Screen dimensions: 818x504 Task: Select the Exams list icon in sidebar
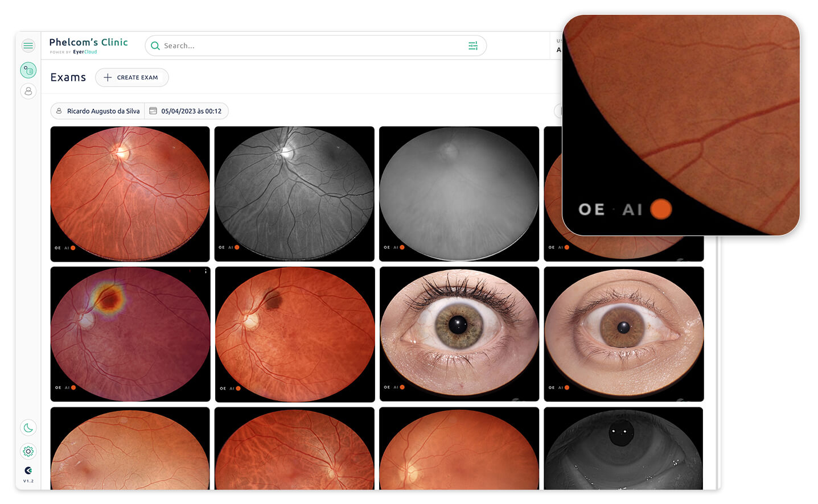coord(28,70)
